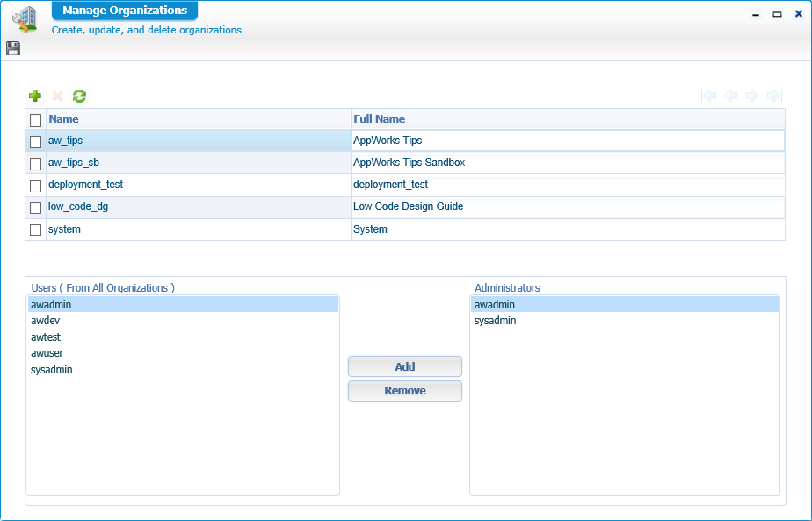Screen dimensions: 812x521
Task: Select sysadmin in the Users list
Action: click(x=183, y=370)
